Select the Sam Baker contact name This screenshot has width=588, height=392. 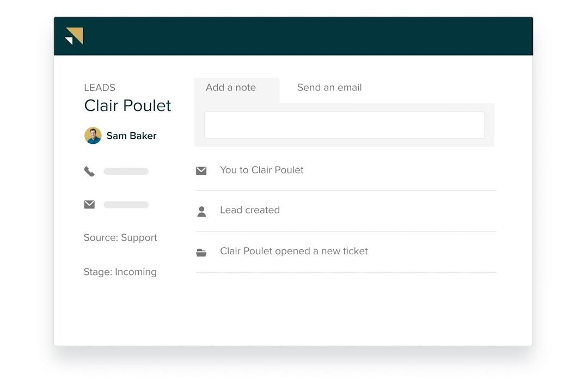pos(131,136)
